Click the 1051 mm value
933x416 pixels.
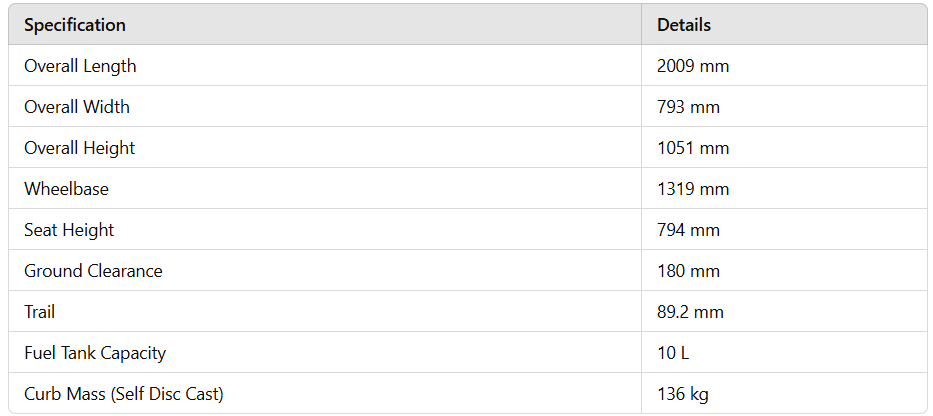693,148
